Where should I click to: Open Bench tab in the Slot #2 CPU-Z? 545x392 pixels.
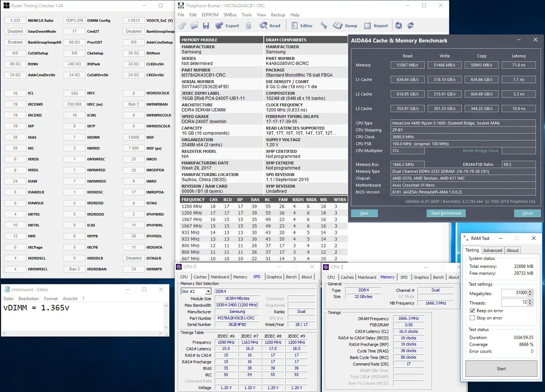(291, 277)
